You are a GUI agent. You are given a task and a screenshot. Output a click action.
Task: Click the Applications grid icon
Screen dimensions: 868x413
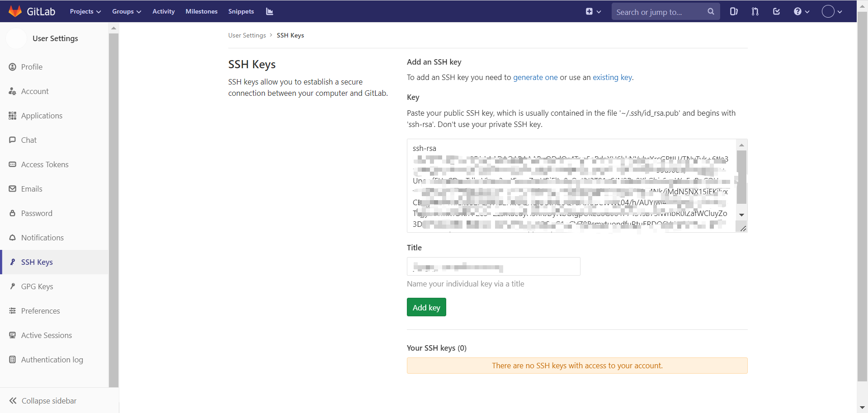[13, 116]
